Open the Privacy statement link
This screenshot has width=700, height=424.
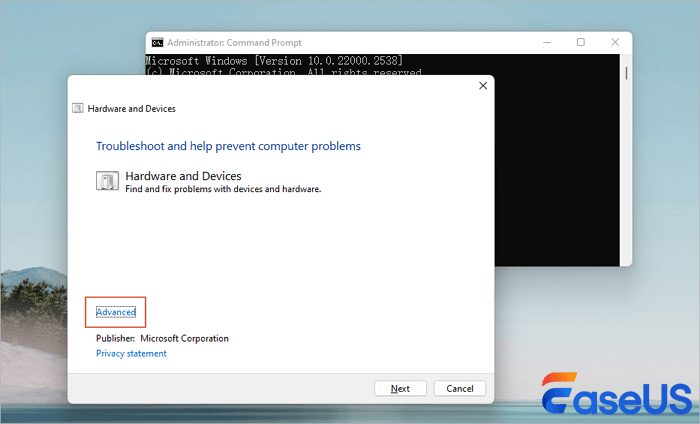pos(131,353)
